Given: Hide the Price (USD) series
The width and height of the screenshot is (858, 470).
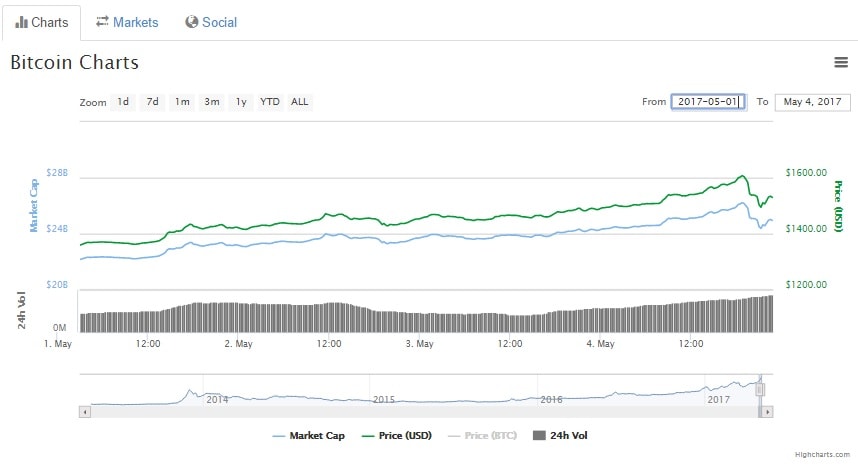Looking at the screenshot, I should pos(396,436).
